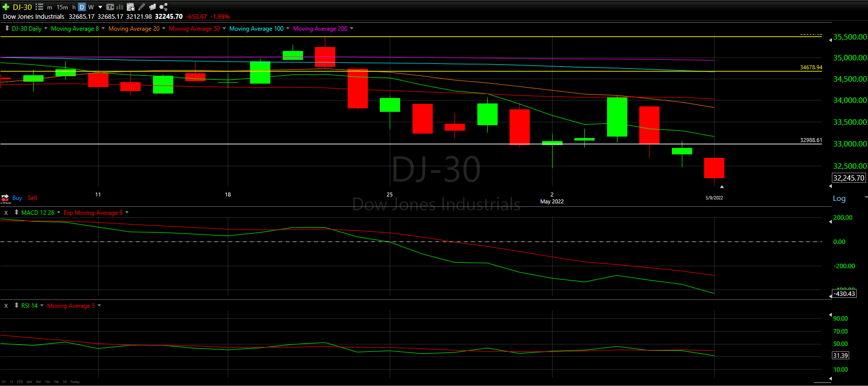Open the RSI 14 dropdown

click(x=42, y=305)
